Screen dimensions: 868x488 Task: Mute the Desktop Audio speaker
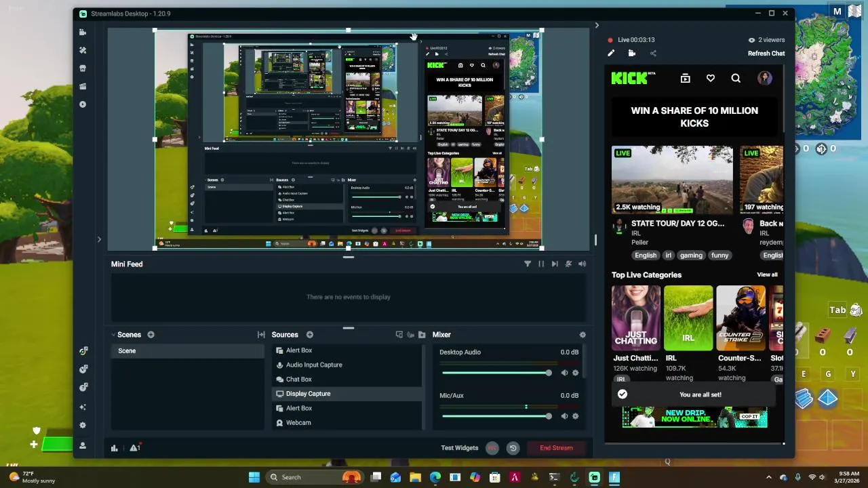click(564, 373)
